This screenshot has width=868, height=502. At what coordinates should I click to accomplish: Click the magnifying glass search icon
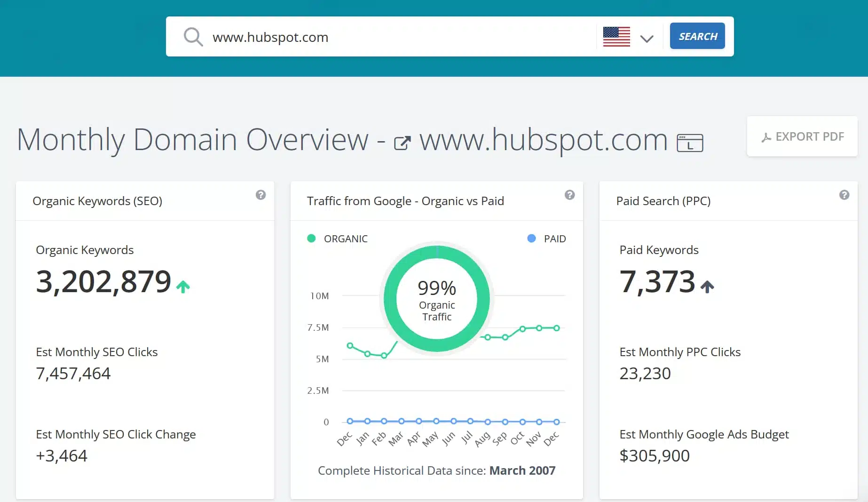(193, 37)
